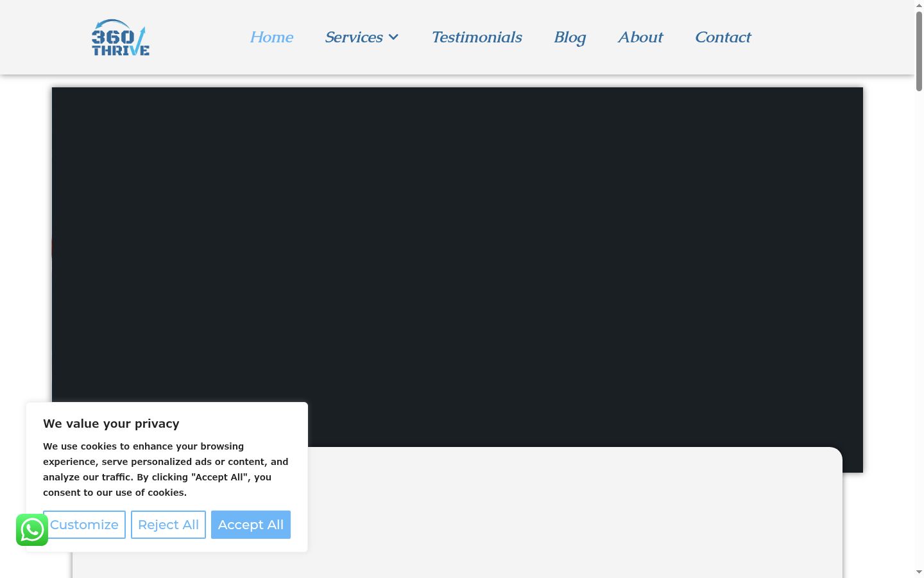Navigate to the Blog page
Screen dimensions: 924x578
tap(570, 37)
